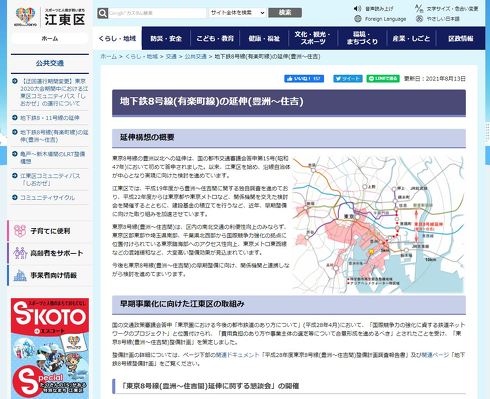Click arrow bullet beside 亀戸〜新木場間のLRT整備構想
The width and height of the screenshot is (490, 399).
coord(15,154)
